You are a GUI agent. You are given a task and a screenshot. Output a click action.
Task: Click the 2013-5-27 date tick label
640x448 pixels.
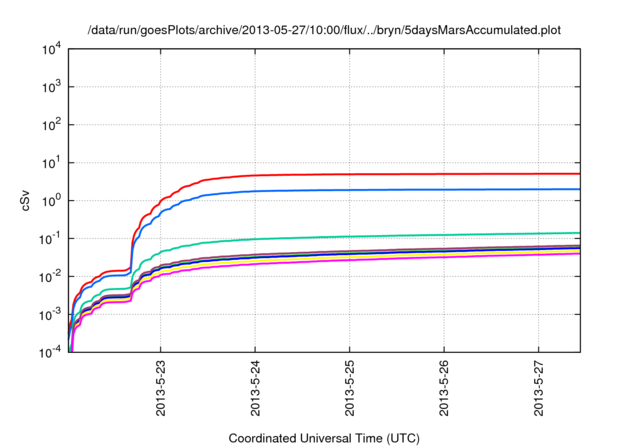539,388
